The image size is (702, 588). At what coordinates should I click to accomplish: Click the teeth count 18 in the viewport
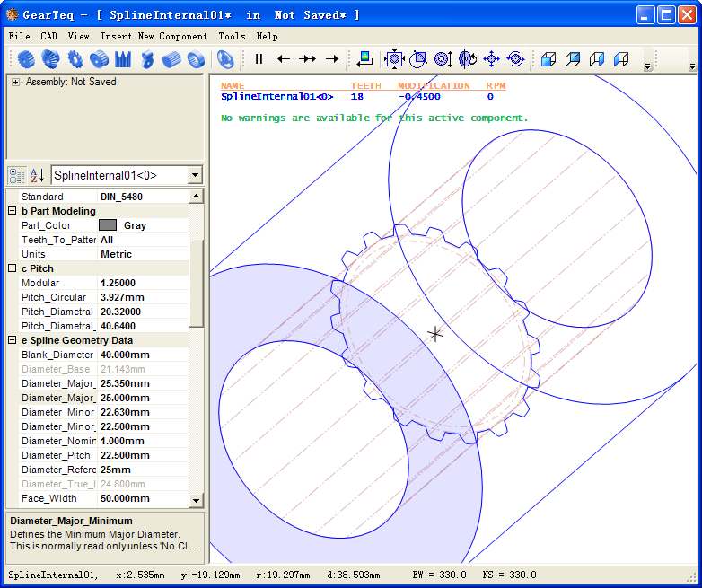356,97
